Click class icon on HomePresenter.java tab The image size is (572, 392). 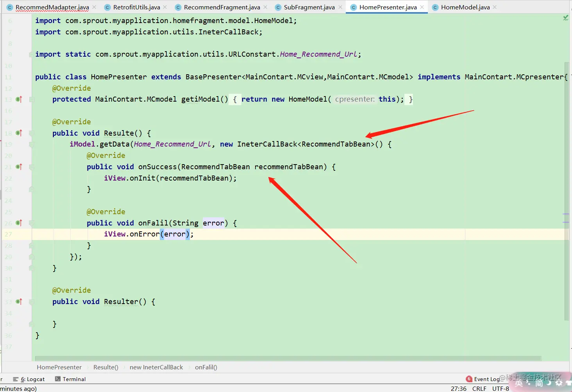[x=354, y=7]
